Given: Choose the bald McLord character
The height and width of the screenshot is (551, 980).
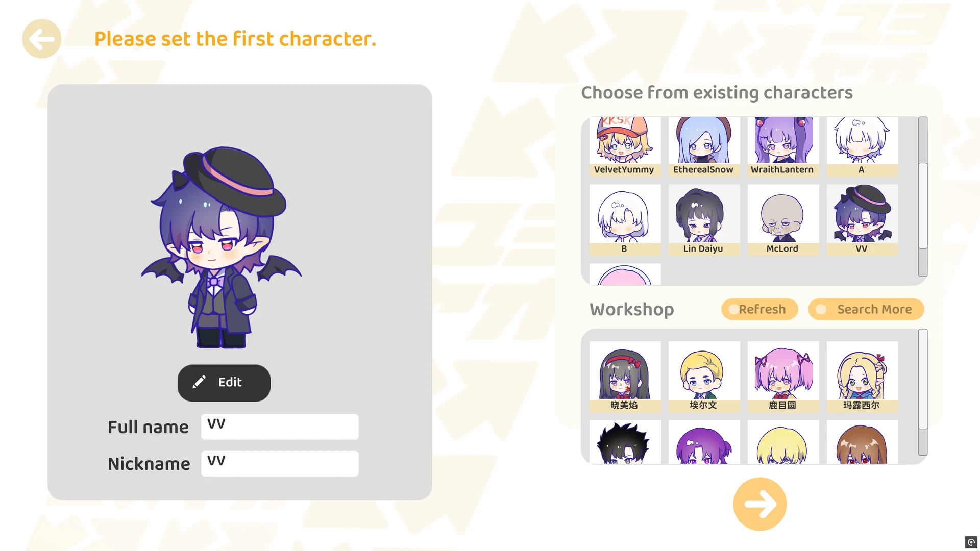Looking at the screenshot, I should click(783, 220).
